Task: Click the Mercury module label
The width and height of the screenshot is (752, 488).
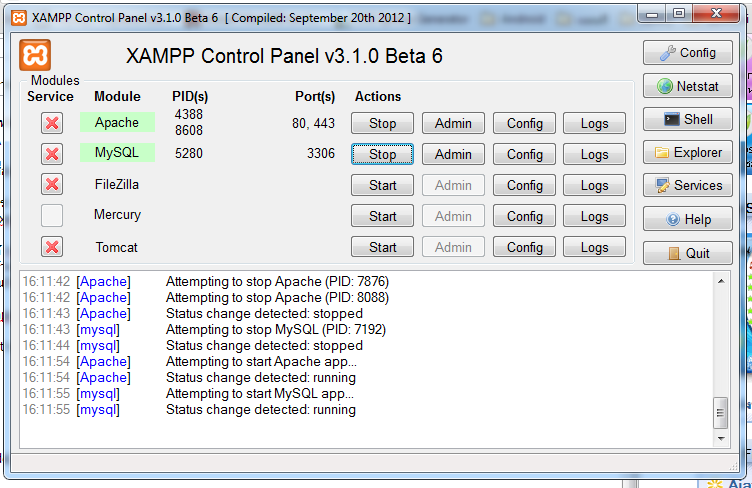Action: point(118,215)
